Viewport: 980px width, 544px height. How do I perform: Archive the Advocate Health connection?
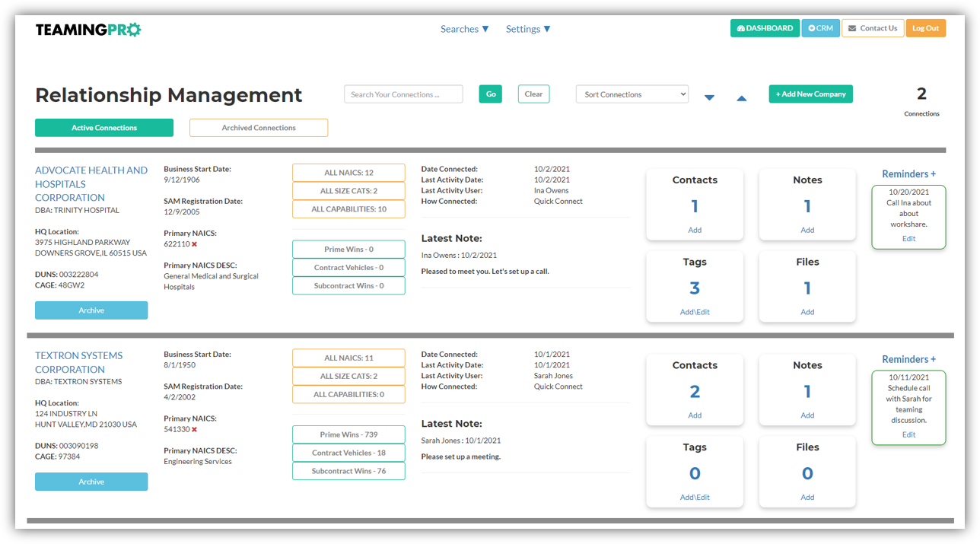[x=91, y=310]
